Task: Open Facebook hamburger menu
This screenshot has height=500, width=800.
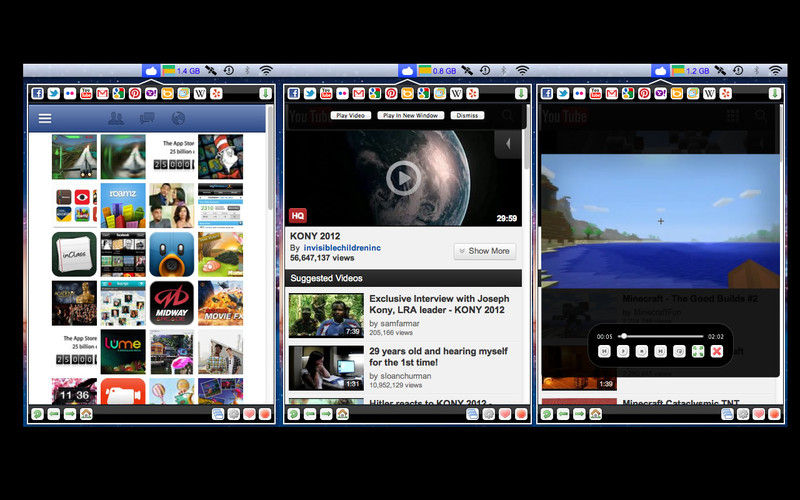Action: coord(45,118)
